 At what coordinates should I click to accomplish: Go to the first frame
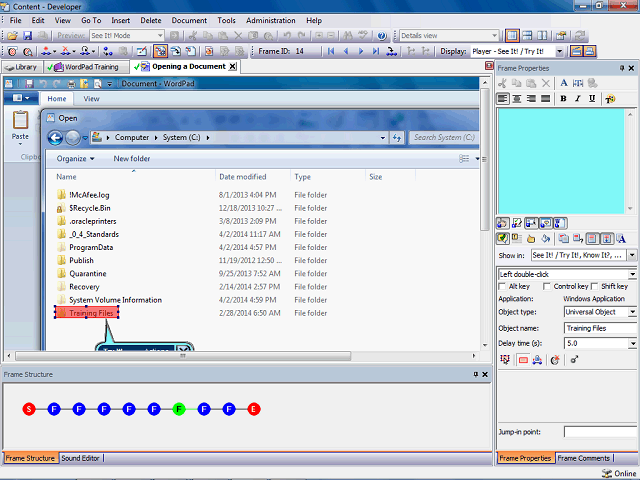[331, 51]
